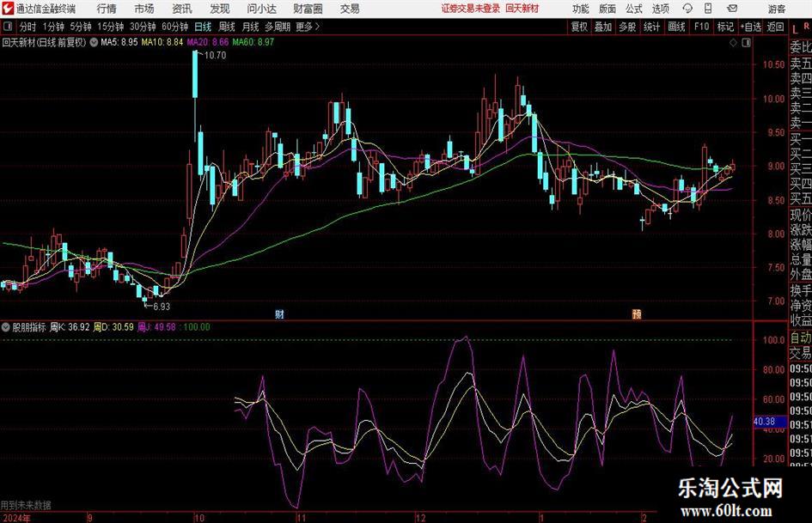Screen dimensions: 812x523
Task: Switch to 月线 monthly period
Action: click(251, 27)
